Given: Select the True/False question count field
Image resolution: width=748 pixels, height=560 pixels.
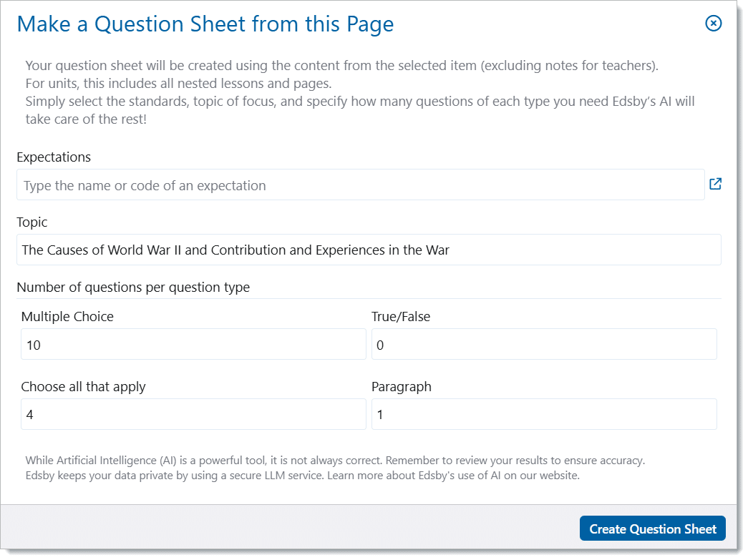Looking at the screenshot, I should [x=543, y=345].
